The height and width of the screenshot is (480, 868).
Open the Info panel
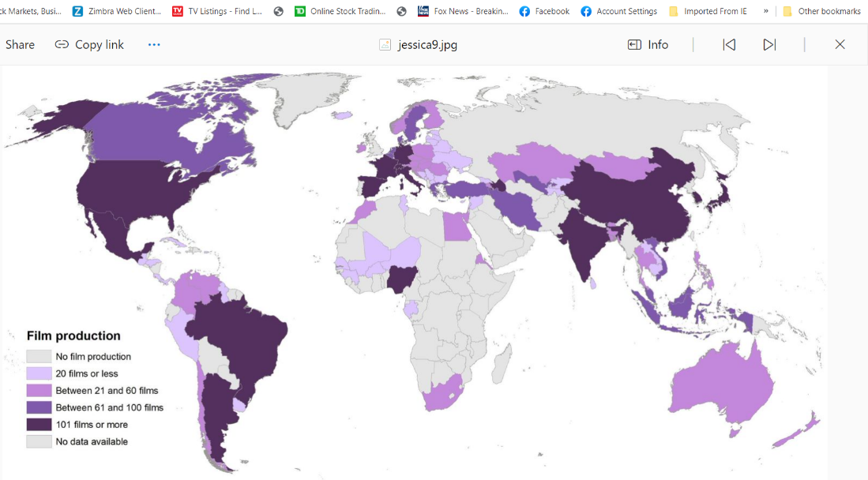[x=648, y=45]
